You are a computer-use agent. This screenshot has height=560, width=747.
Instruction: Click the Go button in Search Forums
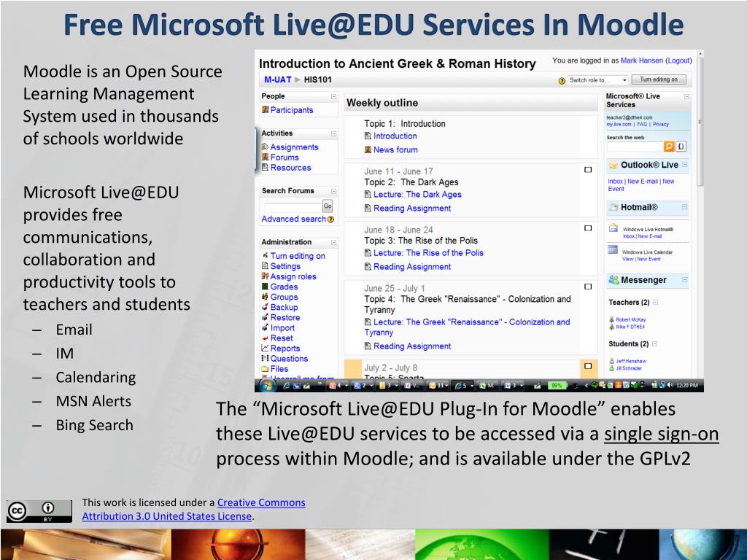pos(328,206)
